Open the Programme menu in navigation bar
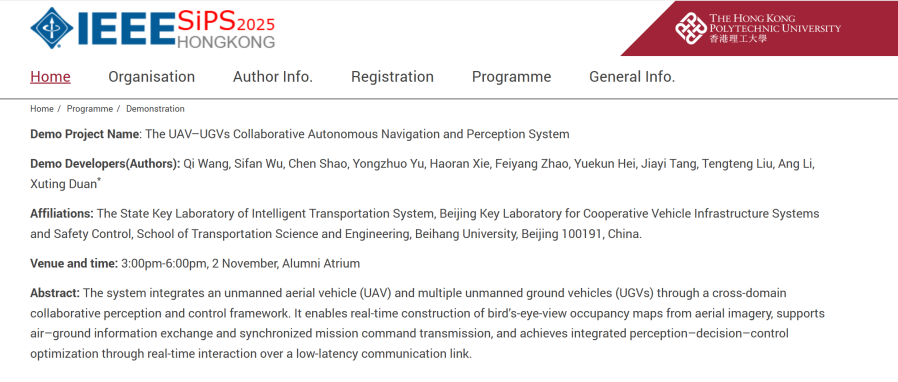898x382 pixels. pos(511,77)
